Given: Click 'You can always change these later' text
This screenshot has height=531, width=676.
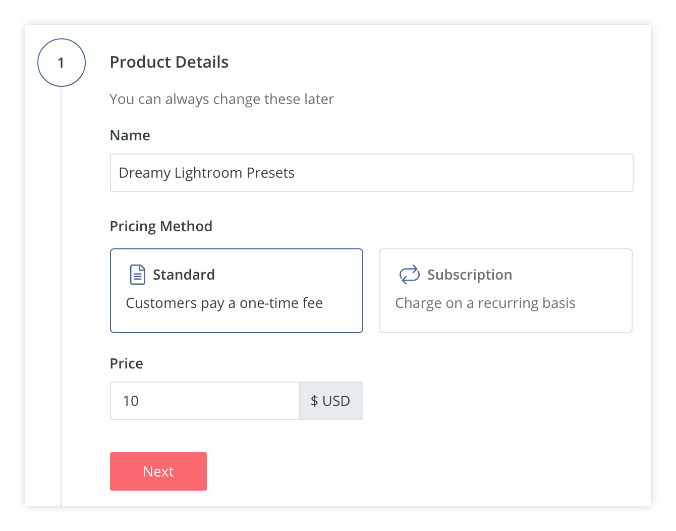Looking at the screenshot, I should pyautogui.click(x=222, y=99).
